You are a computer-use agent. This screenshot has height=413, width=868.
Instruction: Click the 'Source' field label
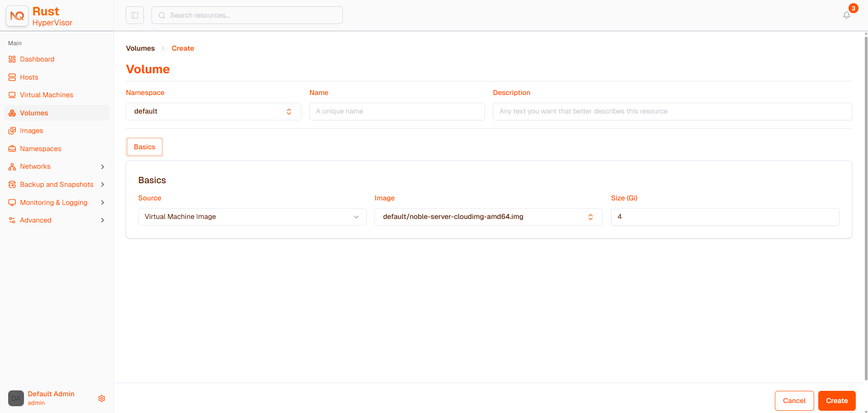150,198
